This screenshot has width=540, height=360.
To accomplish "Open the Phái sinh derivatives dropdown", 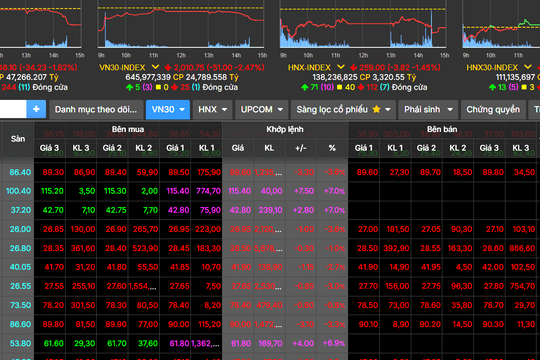I will [428, 110].
